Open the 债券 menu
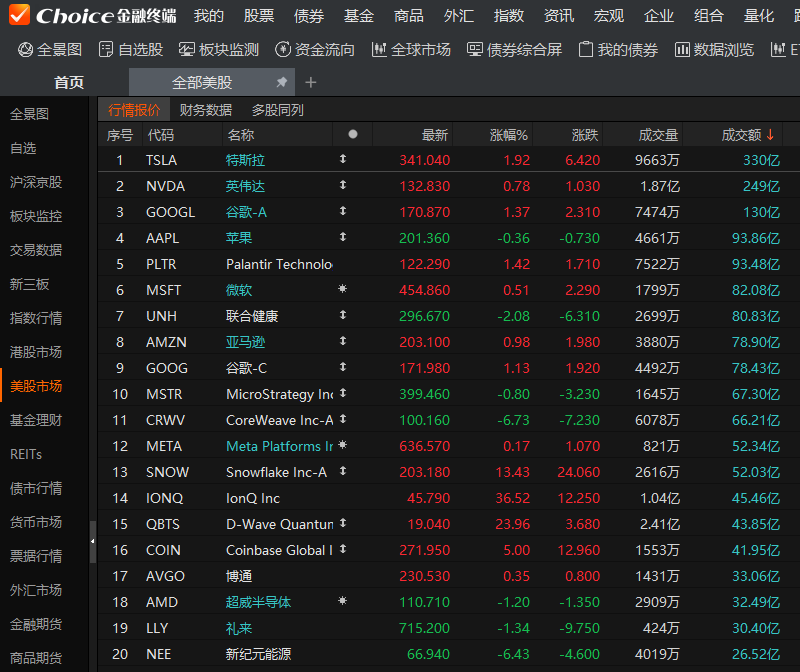Screen dimensions: 800x672 click(x=309, y=16)
